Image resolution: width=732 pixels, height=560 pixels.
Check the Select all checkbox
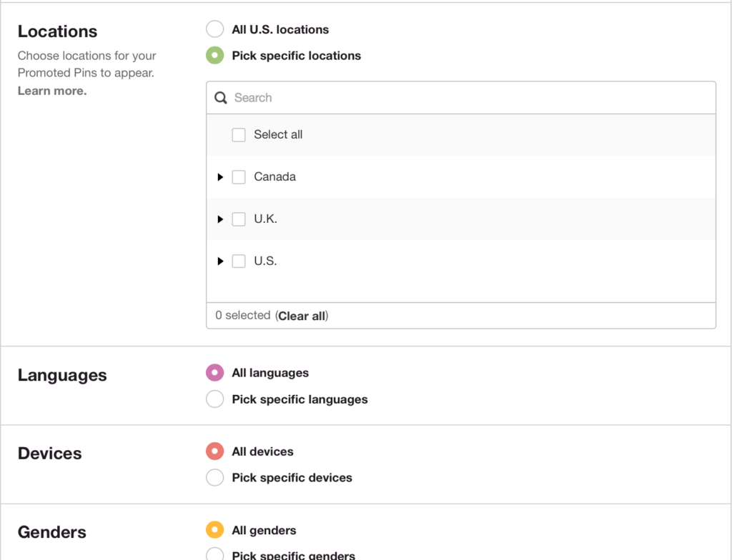[x=239, y=135]
